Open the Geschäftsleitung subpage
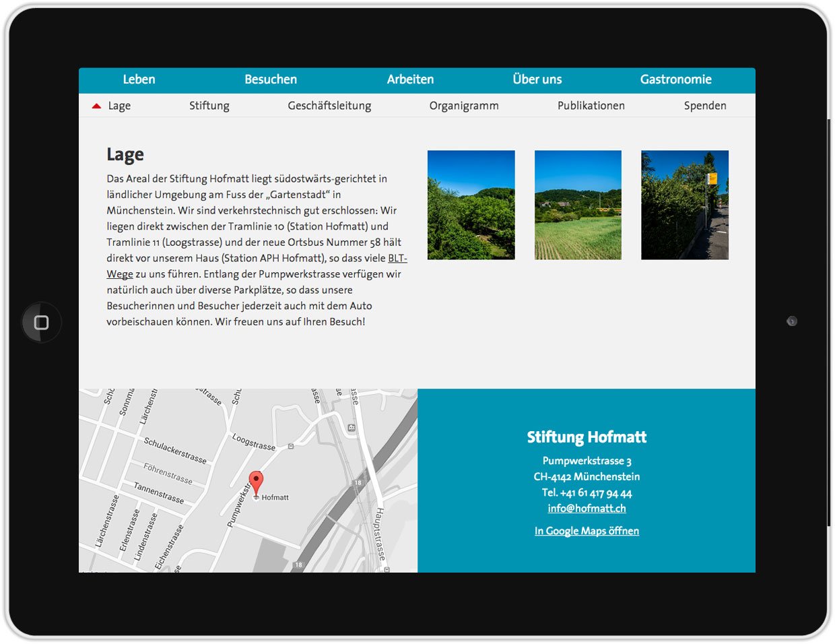The image size is (835, 644). pos(329,106)
